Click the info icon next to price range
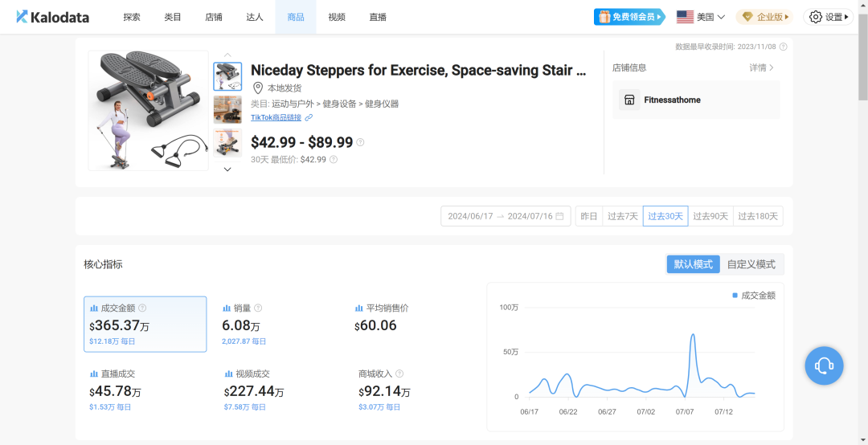The image size is (868, 445). point(360,143)
